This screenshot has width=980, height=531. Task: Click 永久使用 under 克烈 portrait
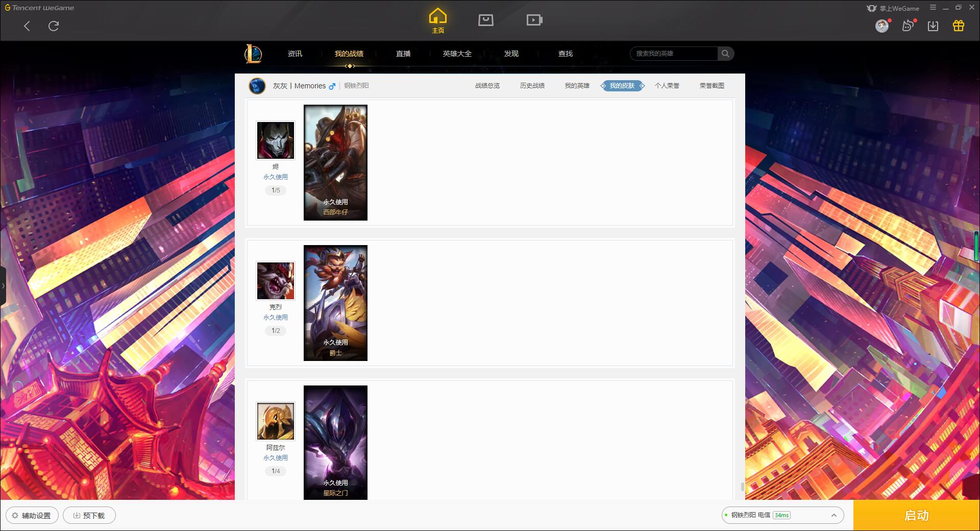(276, 318)
